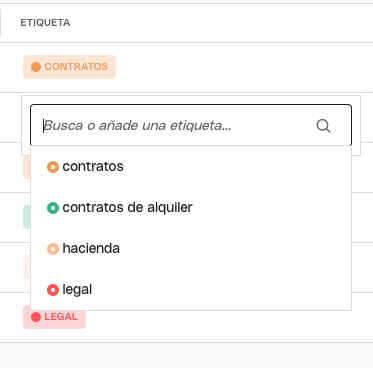Click the green ring icon for contratos de alquiler
The height and width of the screenshot is (368, 373).
pyautogui.click(x=53, y=208)
